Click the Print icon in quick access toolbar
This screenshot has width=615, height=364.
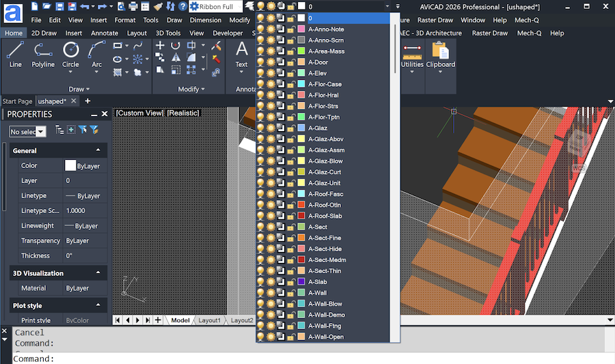click(x=133, y=6)
